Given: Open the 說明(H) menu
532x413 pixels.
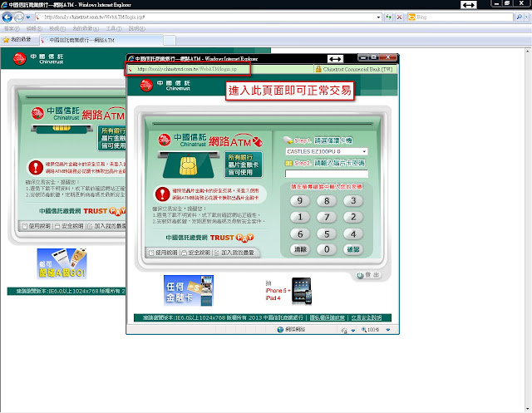Looking at the screenshot, I should click(136, 29).
